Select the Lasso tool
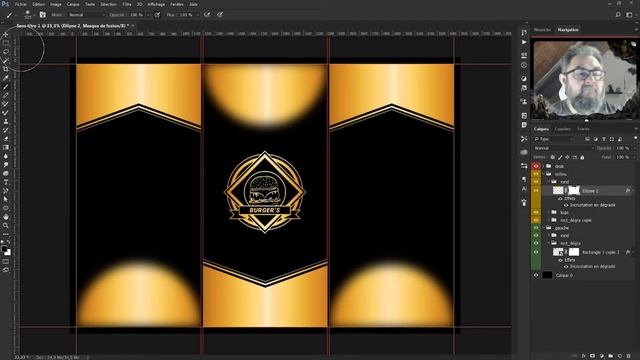 [x=6, y=52]
